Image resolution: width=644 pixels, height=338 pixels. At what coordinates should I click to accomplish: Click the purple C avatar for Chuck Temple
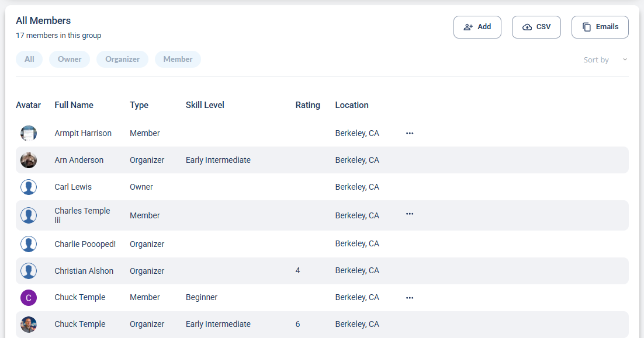tap(29, 298)
